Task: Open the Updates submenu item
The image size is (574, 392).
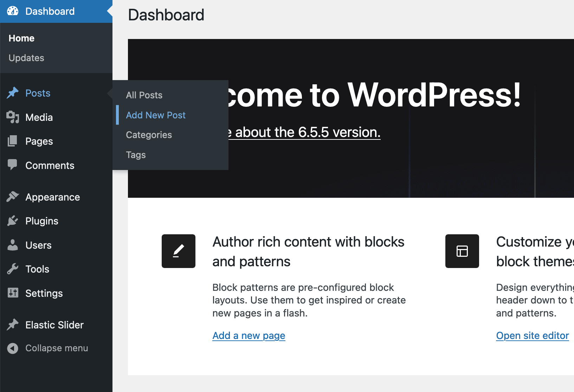Action: click(26, 58)
